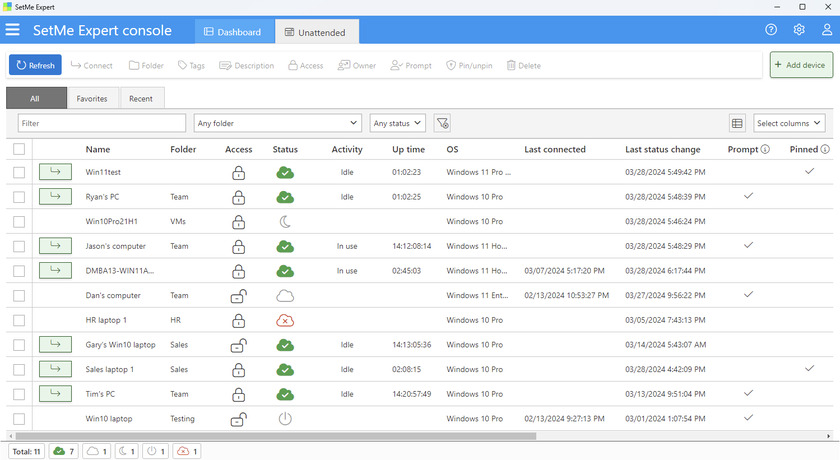Click the lock icon for Dan's computer

click(x=238, y=296)
